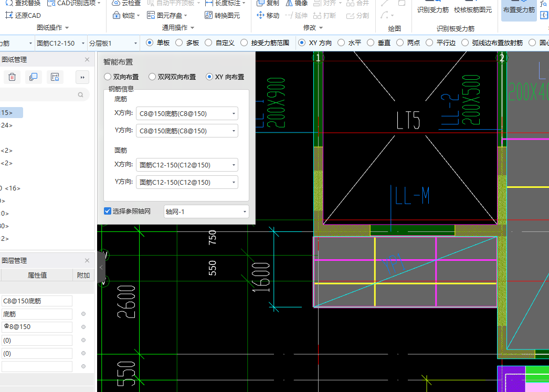Image resolution: width=549 pixels, height=392 pixels.
Task: Select the 垂直 radio option
Action: tap(379, 43)
